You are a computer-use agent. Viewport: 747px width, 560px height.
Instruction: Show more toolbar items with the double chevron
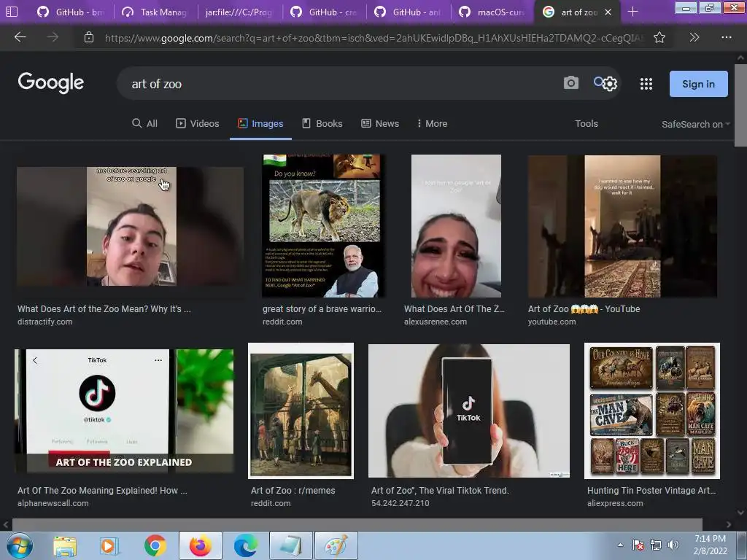694,37
